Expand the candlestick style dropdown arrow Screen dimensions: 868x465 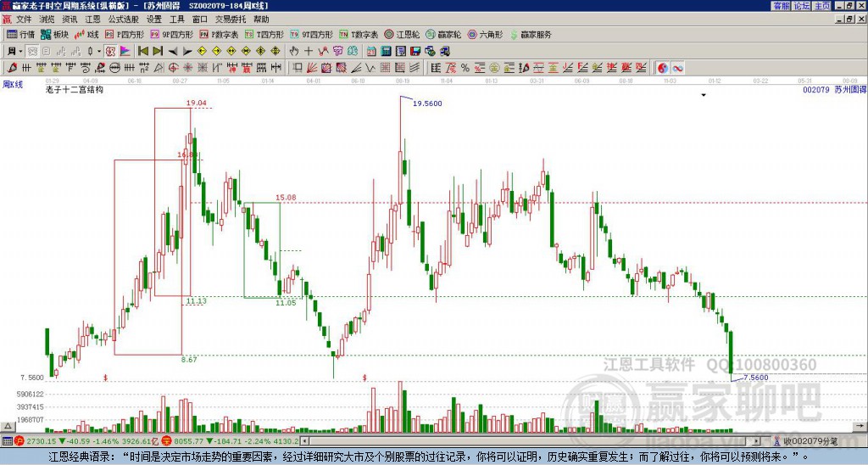coord(99,51)
